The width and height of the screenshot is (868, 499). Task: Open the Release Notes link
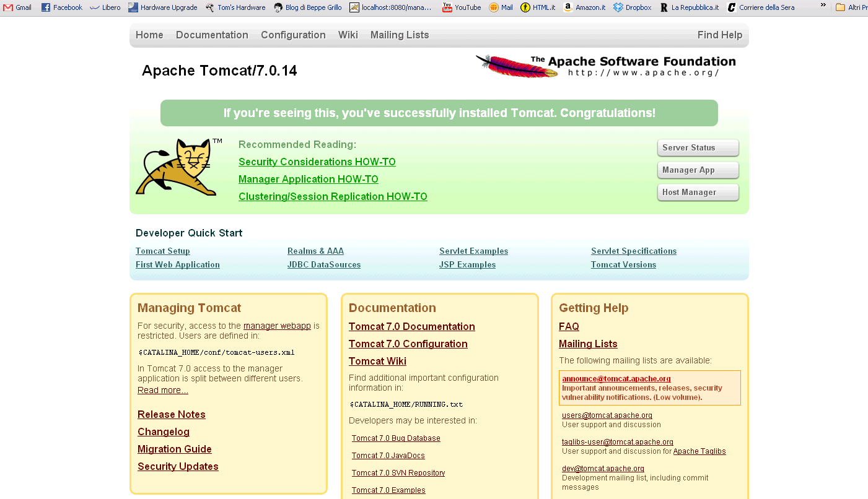(x=172, y=415)
